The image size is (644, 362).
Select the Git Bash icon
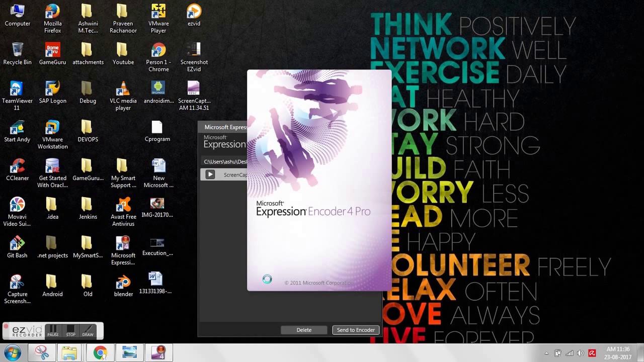pyautogui.click(x=17, y=247)
